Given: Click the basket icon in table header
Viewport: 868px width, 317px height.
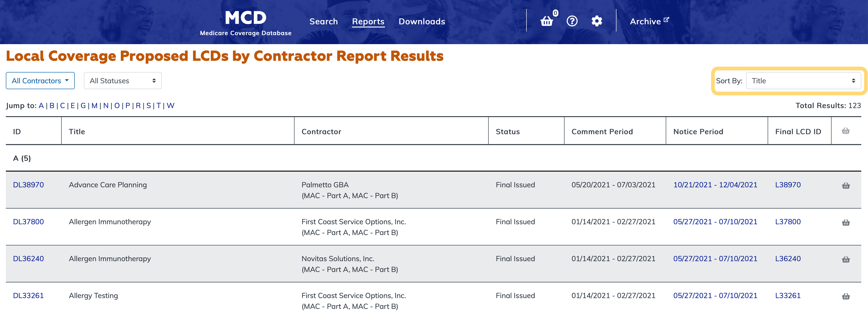Looking at the screenshot, I should pos(846,131).
